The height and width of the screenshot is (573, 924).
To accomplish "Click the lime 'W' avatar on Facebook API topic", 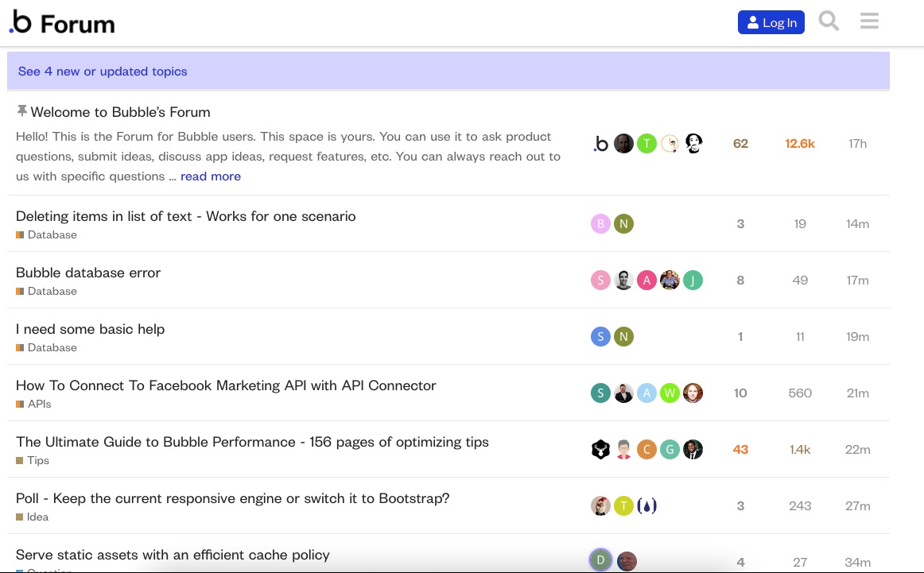I will point(670,393).
